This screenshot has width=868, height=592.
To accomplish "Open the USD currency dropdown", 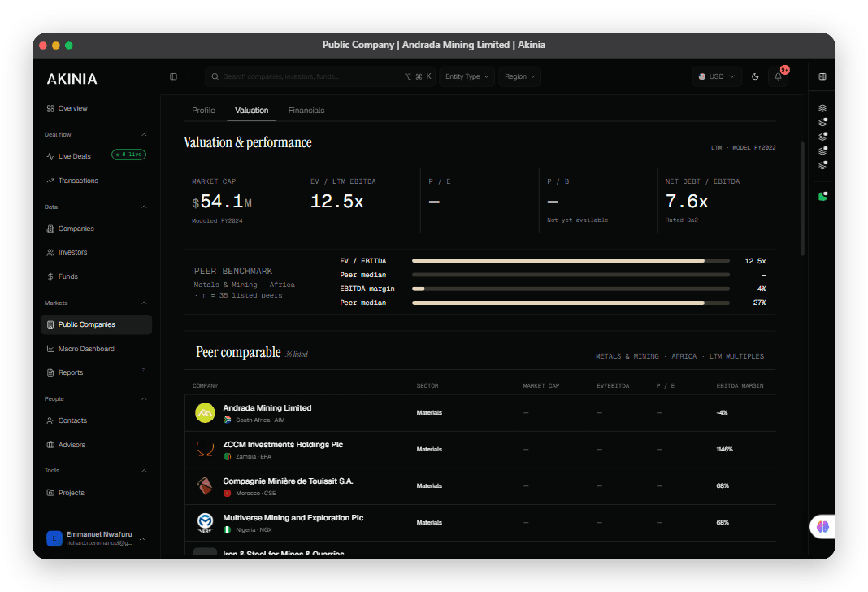I will (717, 76).
